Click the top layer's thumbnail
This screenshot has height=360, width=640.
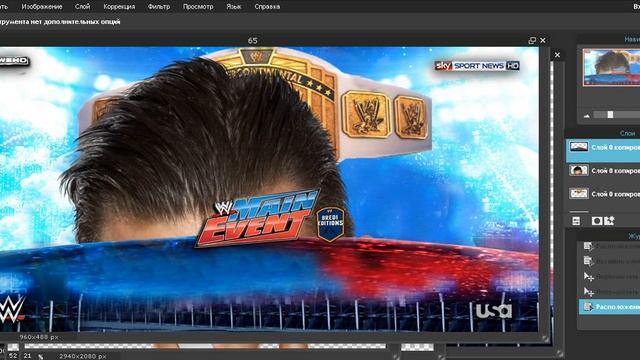coord(579,147)
